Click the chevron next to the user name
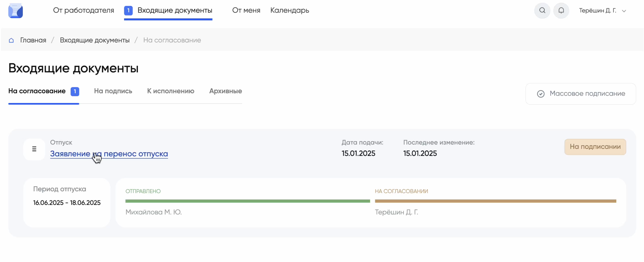The image size is (644, 262). [x=624, y=11]
